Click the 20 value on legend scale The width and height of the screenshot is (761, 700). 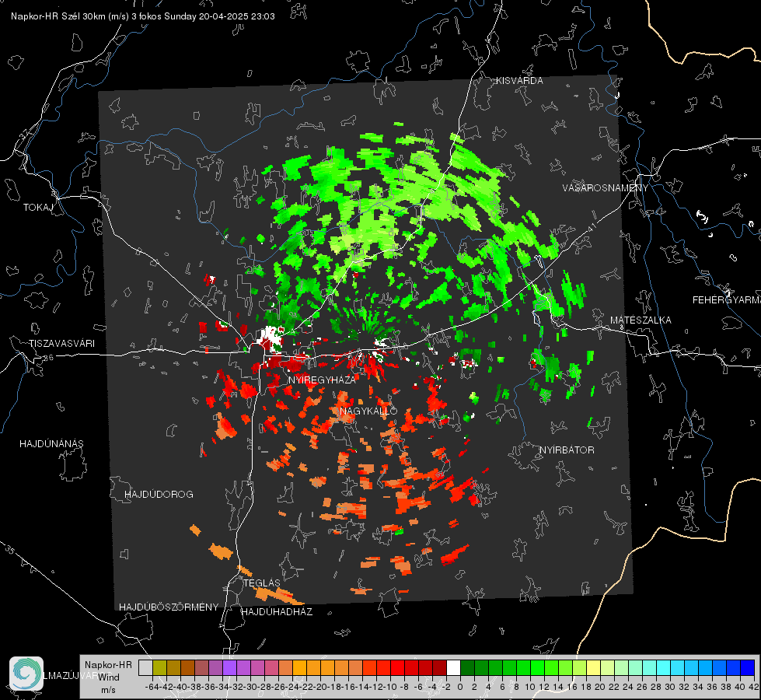pyautogui.click(x=600, y=687)
